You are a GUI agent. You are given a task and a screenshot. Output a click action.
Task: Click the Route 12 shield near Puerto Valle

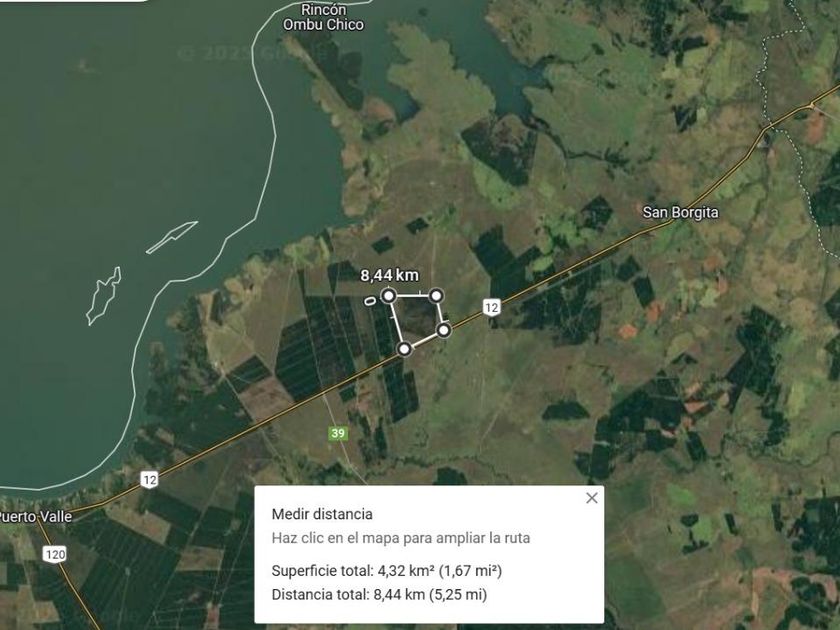(149, 479)
